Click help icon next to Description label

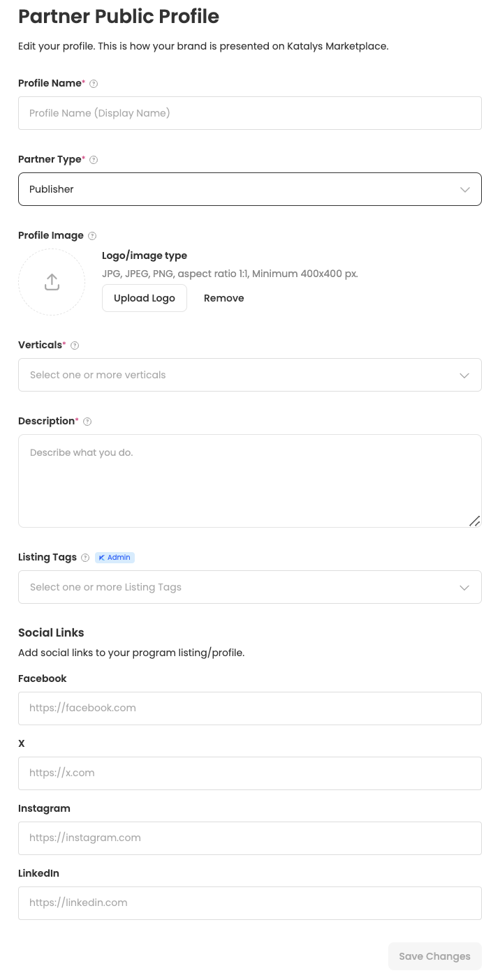point(87,422)
